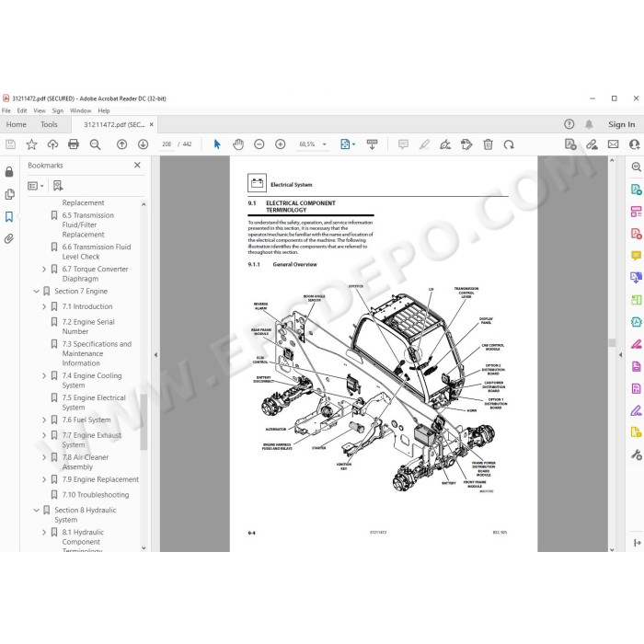This screenshot has width=644, height=644.
Task: Click the upload to cloud icon
Action: click(x=52, y=144)
